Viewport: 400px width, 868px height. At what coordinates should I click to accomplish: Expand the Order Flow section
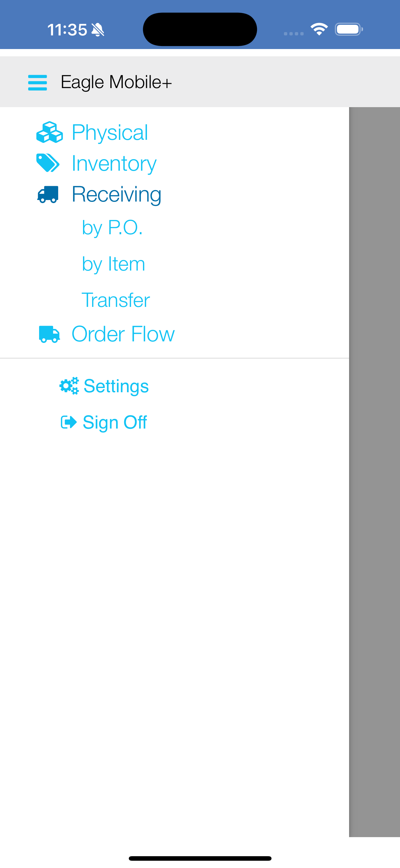point(123,334)
